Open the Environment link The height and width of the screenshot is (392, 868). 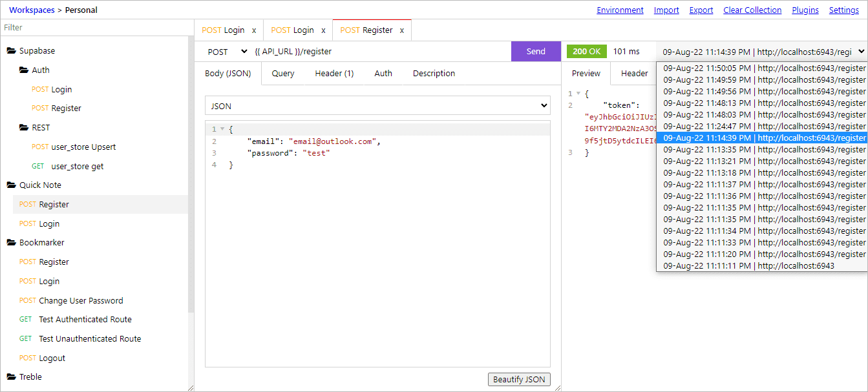tap(620, 10)
